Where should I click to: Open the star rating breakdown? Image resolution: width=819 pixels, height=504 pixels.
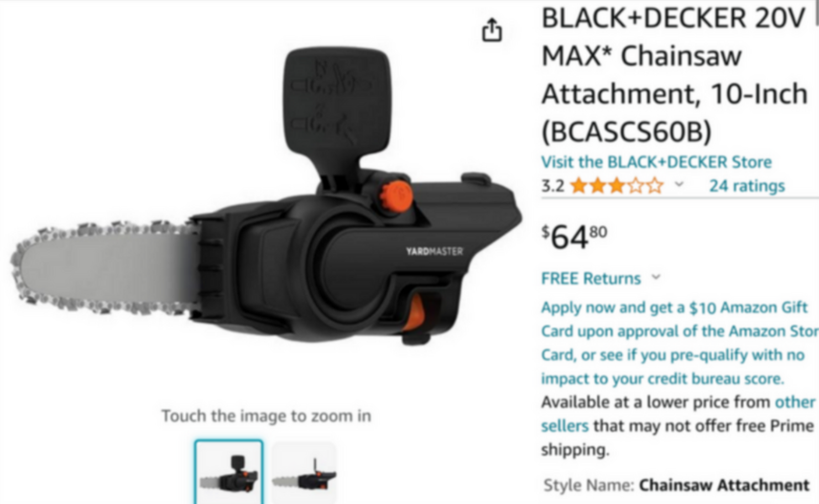coord(617,185)
